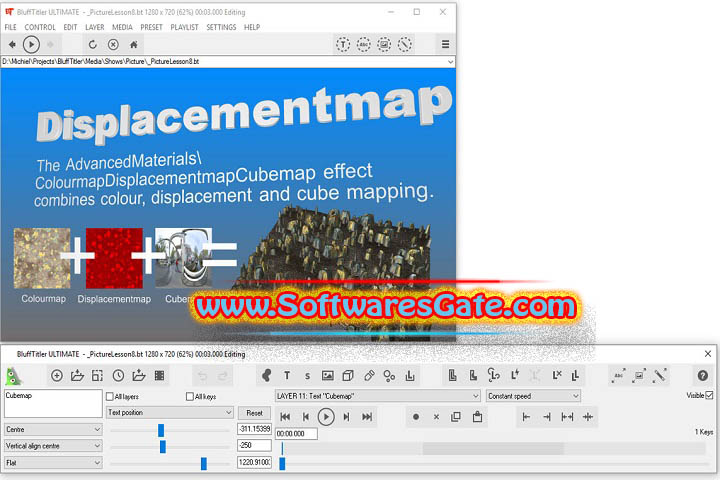Click the abc with expand arrows icon
Image resolution: width=720 pixels, height=480 pixels.
pyautogui.click(x=619, y=375)
